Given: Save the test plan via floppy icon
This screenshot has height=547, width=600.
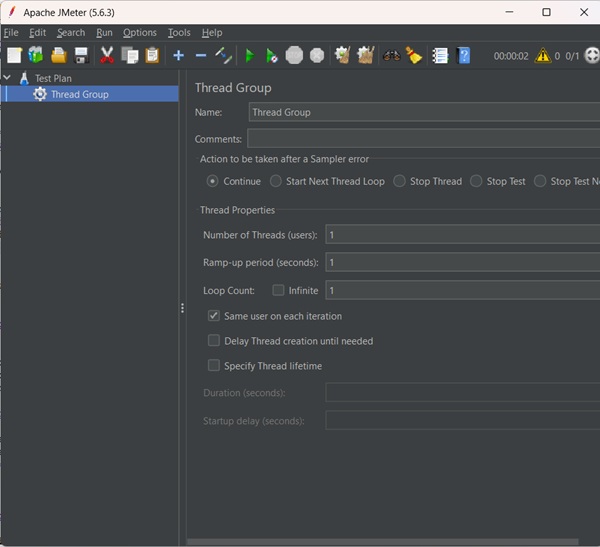Looking at the screenshot, I should pos(81,55).
